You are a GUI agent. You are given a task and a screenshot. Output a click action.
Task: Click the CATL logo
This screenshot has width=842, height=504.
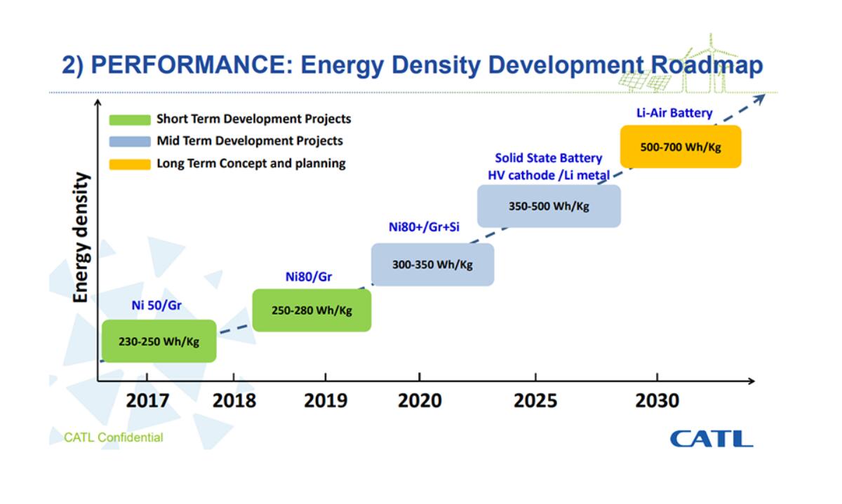click(711, 439)
